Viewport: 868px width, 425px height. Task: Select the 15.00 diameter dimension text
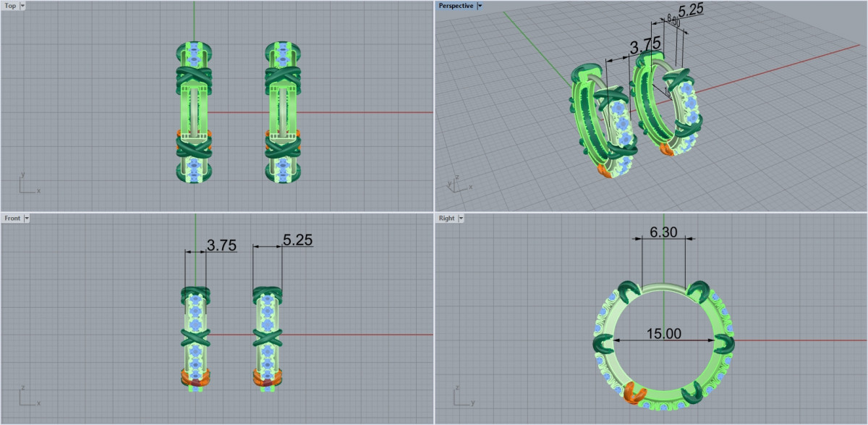663,334
